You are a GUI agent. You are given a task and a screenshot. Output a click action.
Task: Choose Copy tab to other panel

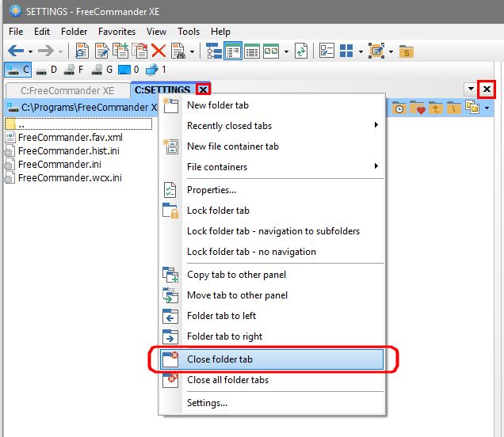(x=272, y=275)
